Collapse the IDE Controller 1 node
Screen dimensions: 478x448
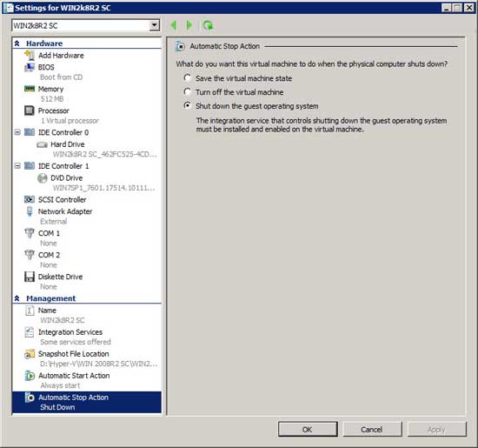click(x=17, y=165)
